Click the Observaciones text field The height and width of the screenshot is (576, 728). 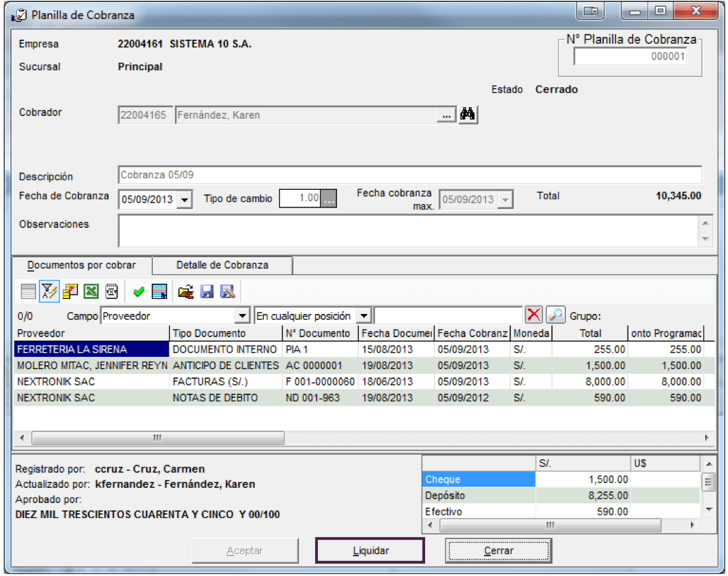click(409, 231)
